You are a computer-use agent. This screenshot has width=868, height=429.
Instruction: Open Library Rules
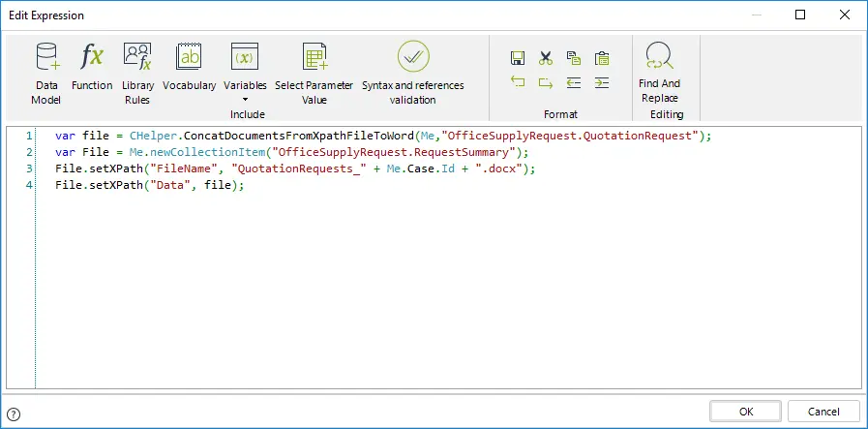[x=137, y=74]
